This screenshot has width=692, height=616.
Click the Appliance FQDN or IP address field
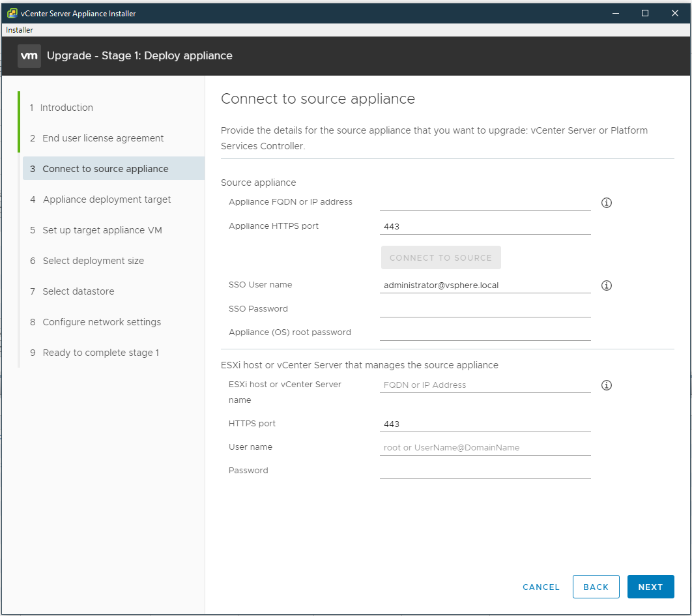485,201
